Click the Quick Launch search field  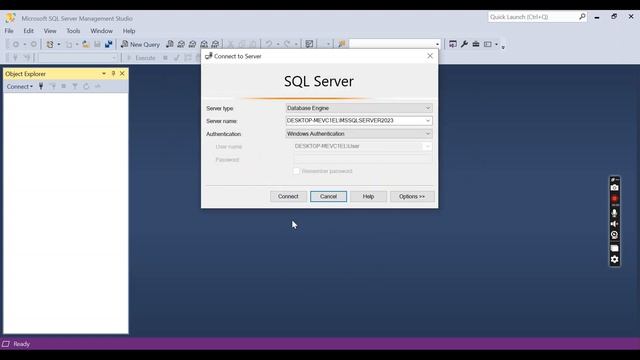(533, 17)
